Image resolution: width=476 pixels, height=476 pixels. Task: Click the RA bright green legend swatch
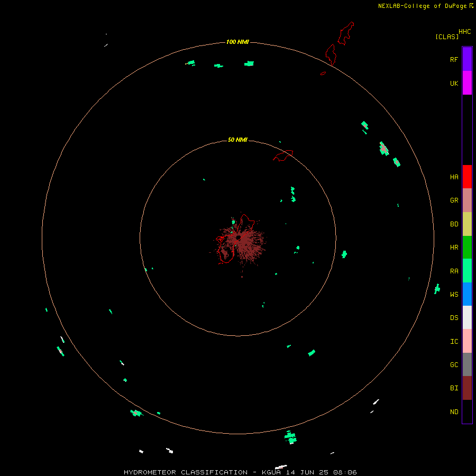coord(467,271)
